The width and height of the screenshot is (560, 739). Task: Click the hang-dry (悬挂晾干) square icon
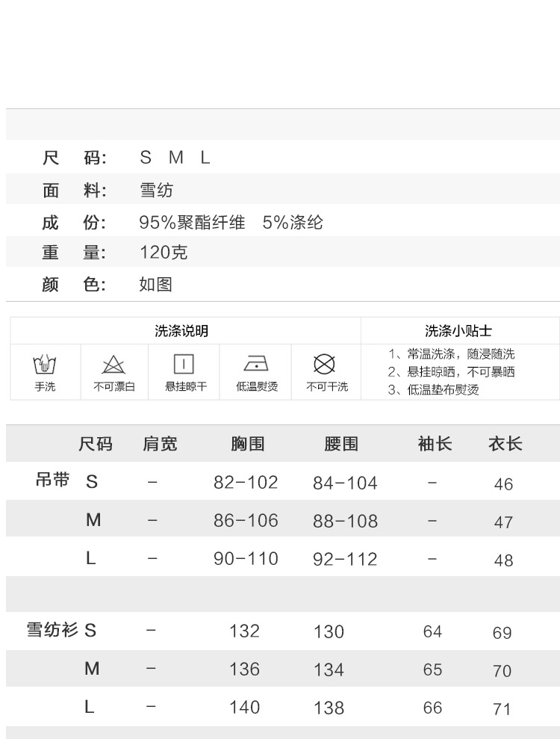tap(184, 365)
